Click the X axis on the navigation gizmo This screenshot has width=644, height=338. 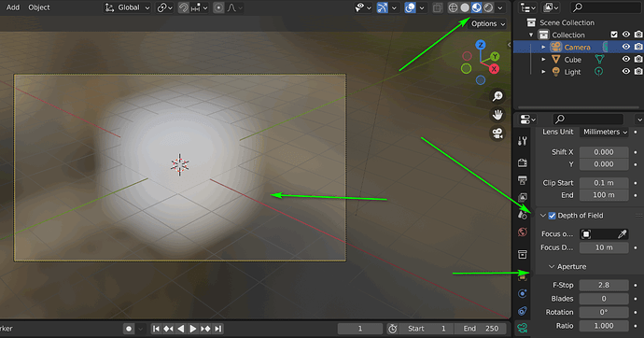pyautogui.click(x=494, y=69)
